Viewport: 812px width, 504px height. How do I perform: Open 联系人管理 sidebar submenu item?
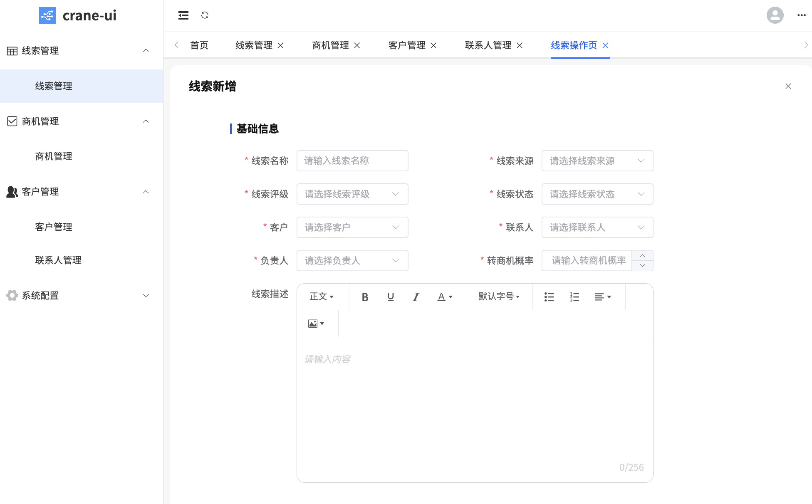82,260
